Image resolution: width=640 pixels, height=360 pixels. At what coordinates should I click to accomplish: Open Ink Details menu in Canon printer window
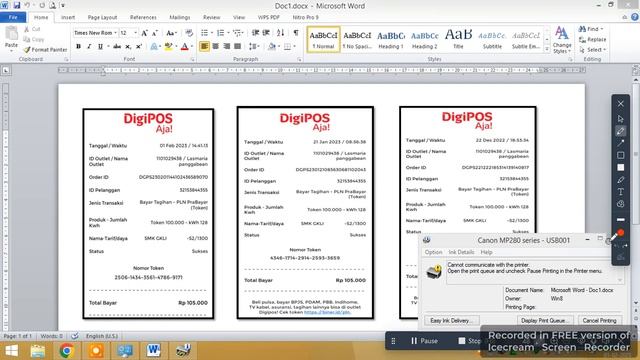[x=461, y=252]
